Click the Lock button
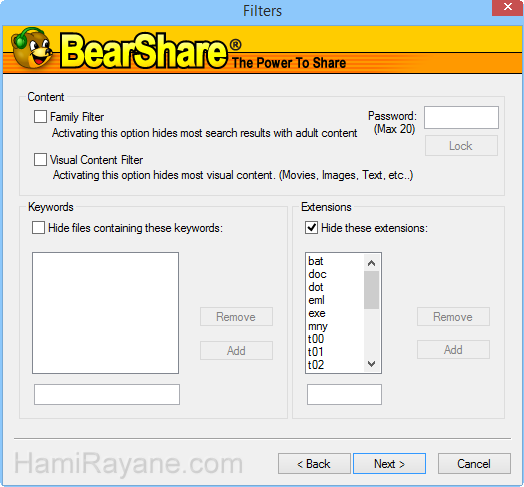Screen dimensions: 524x487 pos(461,146)
